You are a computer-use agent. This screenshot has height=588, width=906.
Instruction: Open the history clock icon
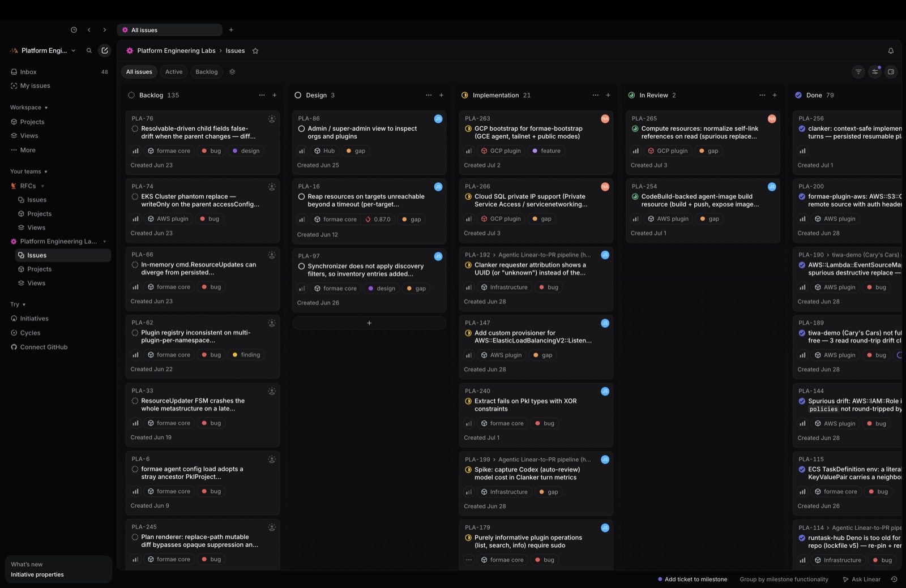(x=74, y=30)
